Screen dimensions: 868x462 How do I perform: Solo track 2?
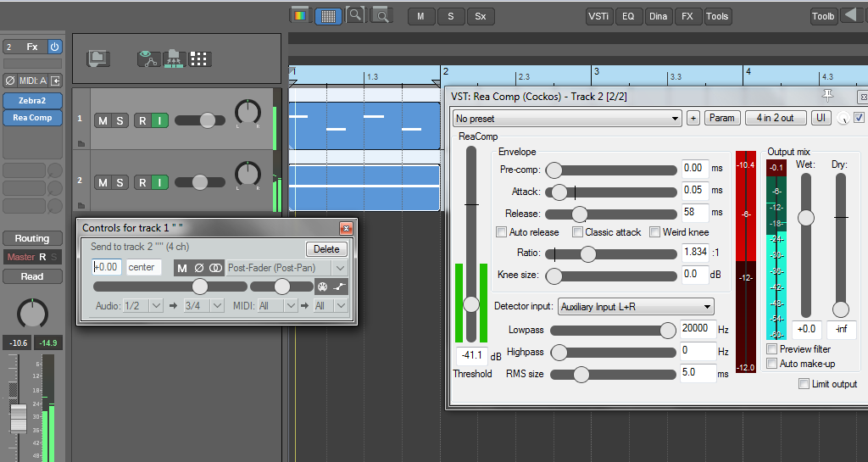(120, 182)
